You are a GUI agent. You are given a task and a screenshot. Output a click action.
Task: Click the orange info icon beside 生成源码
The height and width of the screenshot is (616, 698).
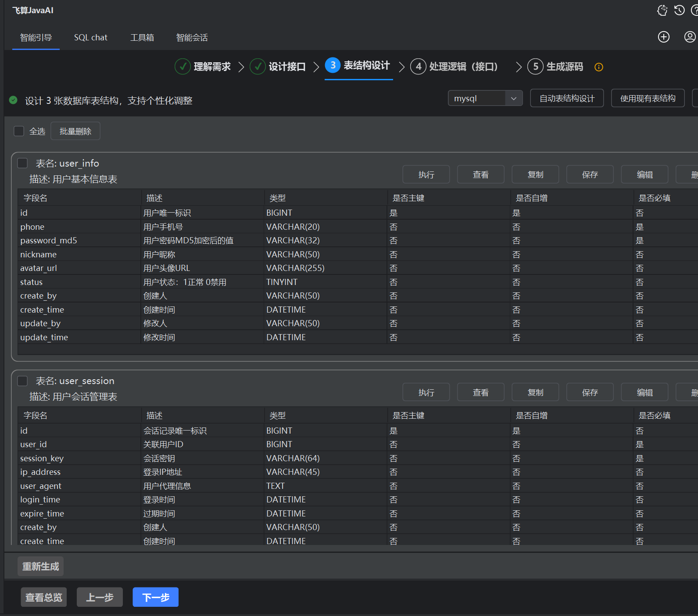coord(599,67)
